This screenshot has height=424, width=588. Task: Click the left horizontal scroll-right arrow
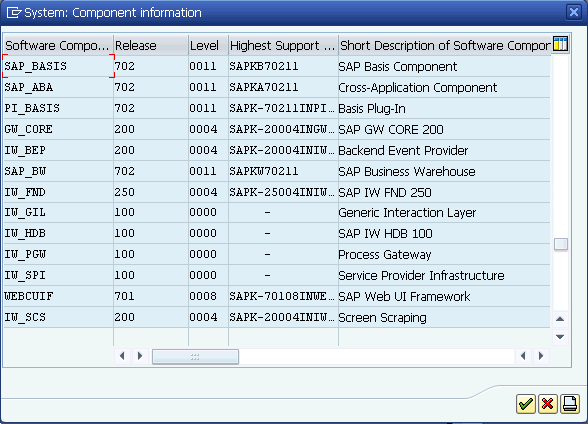(x=140, y=356)
